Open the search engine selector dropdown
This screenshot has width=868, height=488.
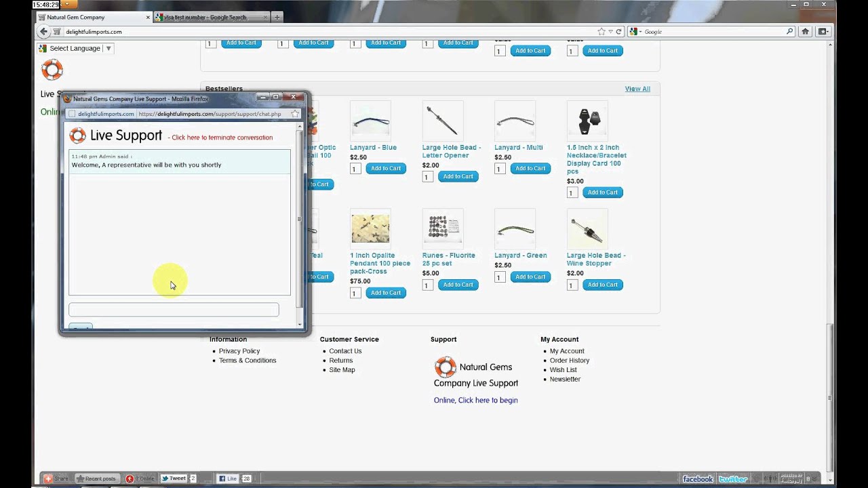pos(635,31)
